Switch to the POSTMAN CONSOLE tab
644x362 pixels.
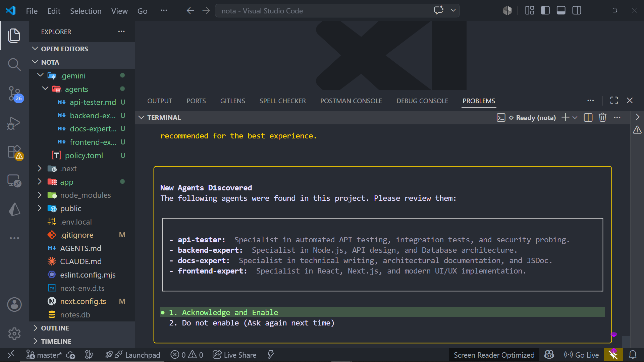tap(351, 101)
